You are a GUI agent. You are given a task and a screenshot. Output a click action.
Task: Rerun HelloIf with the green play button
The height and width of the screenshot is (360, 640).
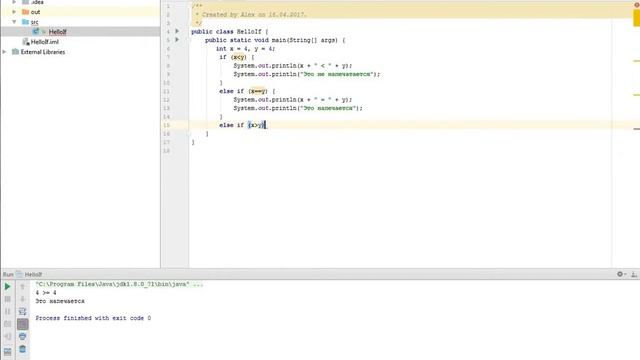coord(7,287)
